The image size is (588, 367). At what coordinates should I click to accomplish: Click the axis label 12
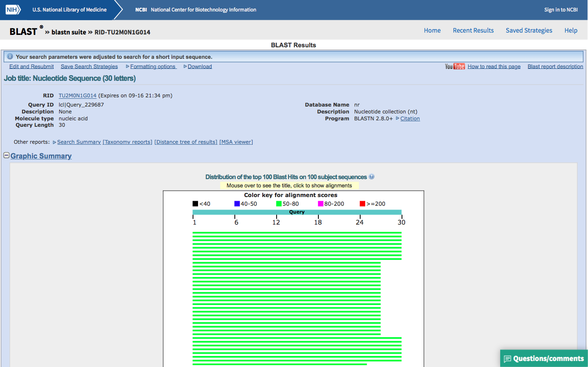point(276,222)
